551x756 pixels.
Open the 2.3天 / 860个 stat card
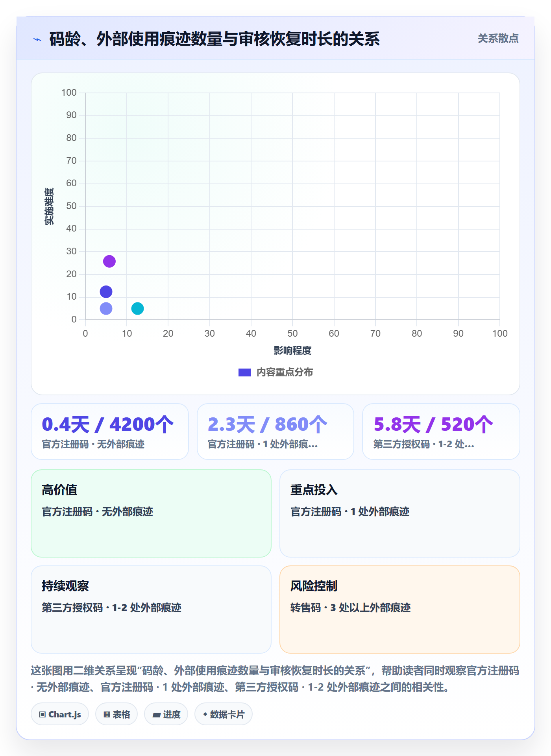(x=275, y=432)
